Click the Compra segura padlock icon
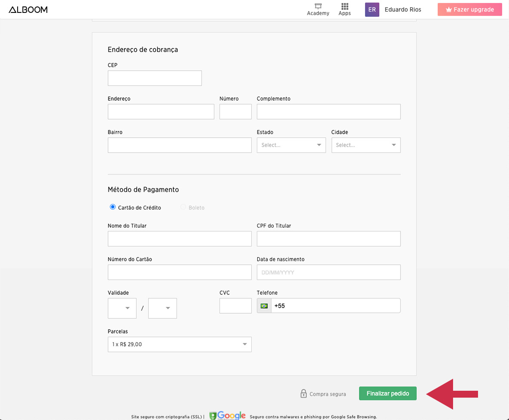Screen dimensions: 509x420 tap(304, 394)
